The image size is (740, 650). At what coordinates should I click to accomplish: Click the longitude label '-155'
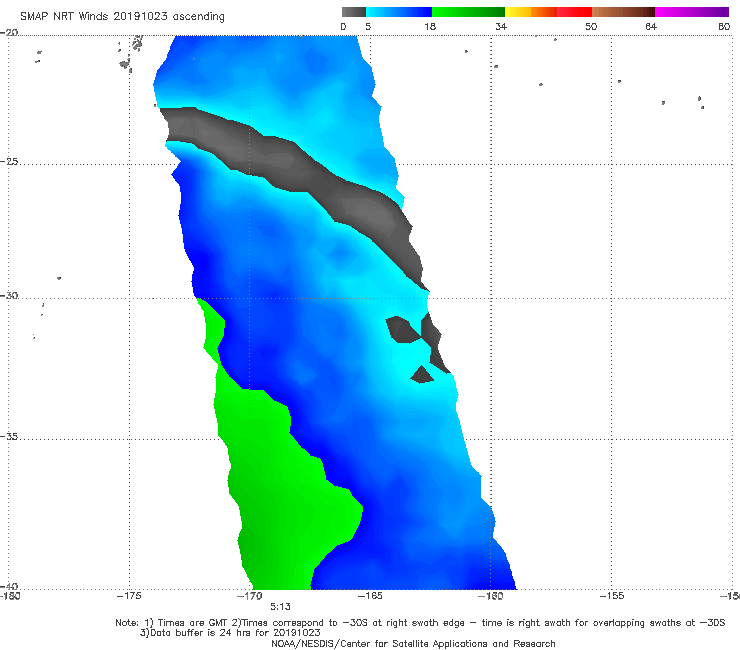coord(612,596)
